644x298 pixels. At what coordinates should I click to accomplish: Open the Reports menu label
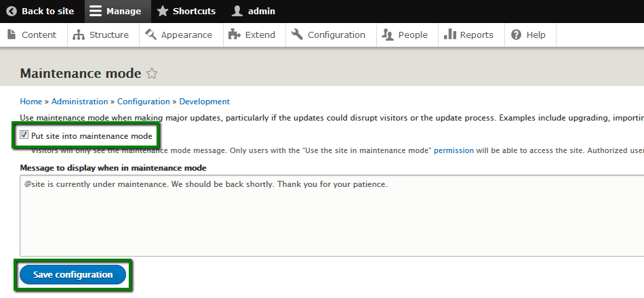point(477,35)
